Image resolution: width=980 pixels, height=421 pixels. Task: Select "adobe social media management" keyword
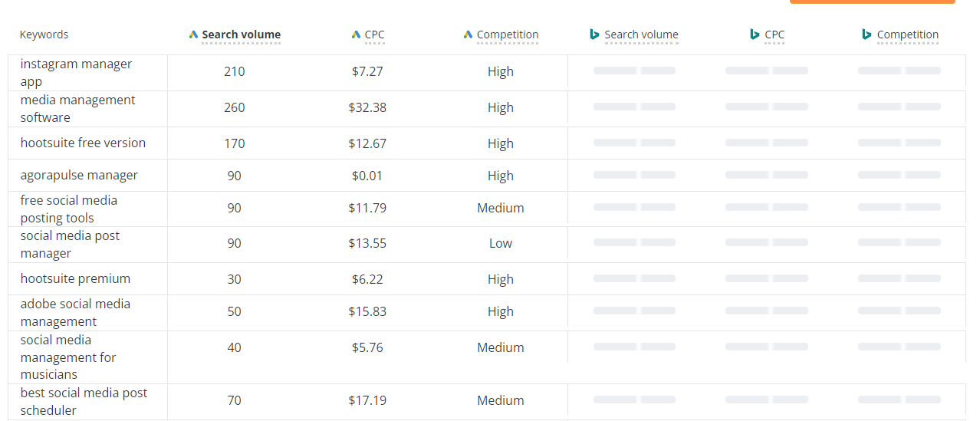pyautogui.click(x=75, y=313)
